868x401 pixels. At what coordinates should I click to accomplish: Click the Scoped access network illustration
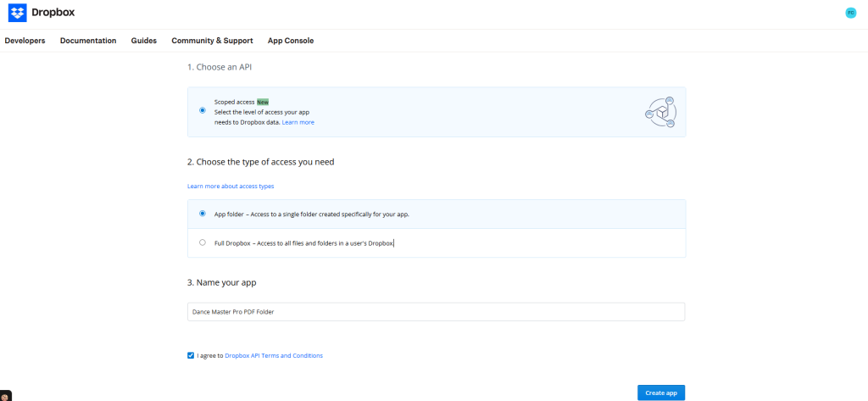pyautogui.click(x=660, y=112)
